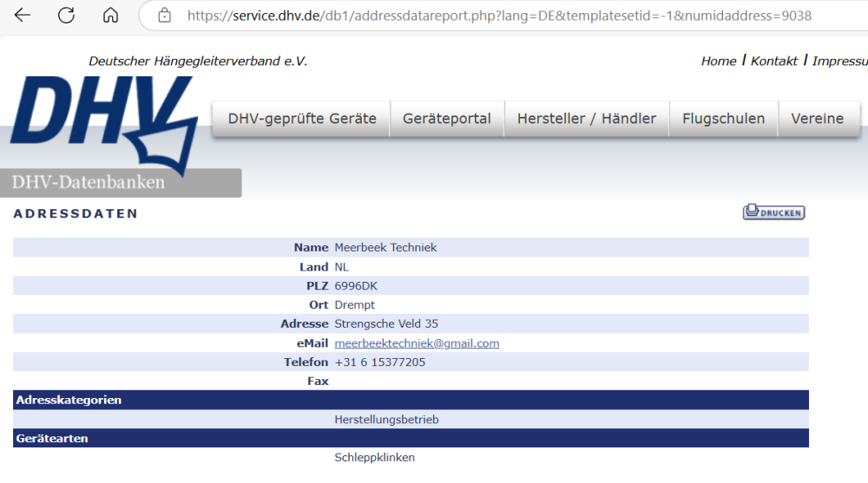The height and width of the screenshot is (483, 868).
Task: Open the Kontakt link
Action: [774, 61]
